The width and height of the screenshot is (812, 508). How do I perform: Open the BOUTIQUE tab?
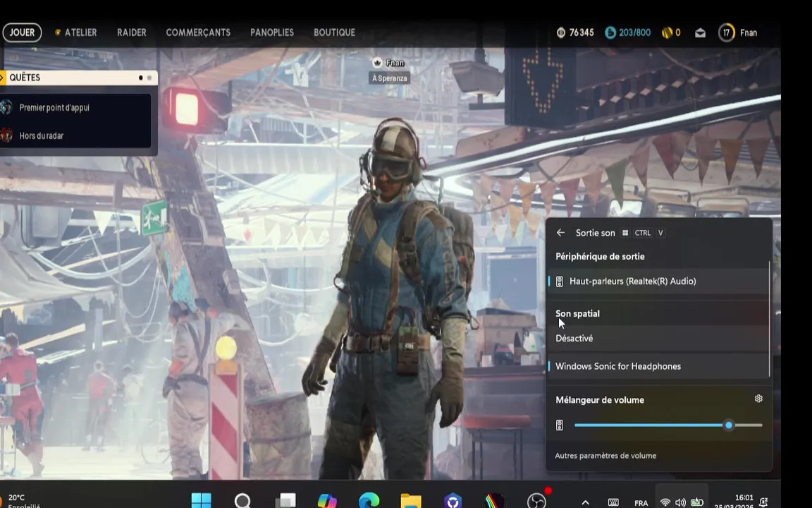point(334,32)
